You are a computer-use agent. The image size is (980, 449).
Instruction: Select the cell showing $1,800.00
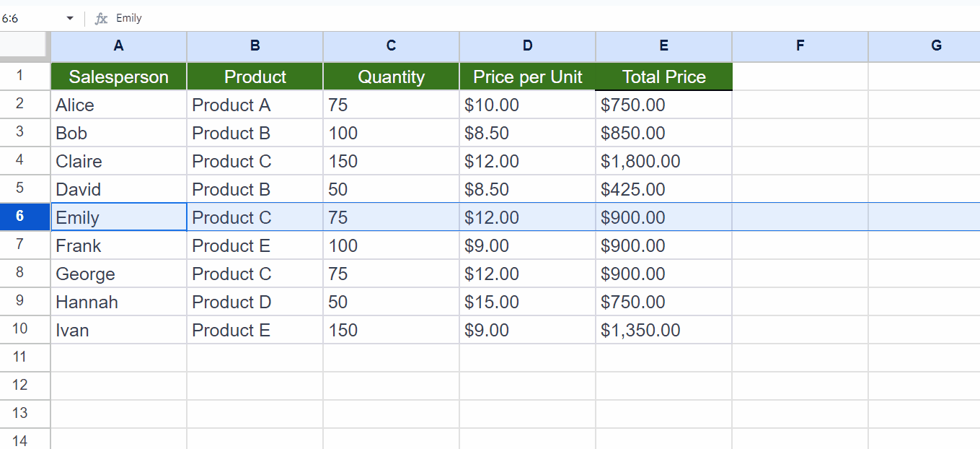pos(663,161)
